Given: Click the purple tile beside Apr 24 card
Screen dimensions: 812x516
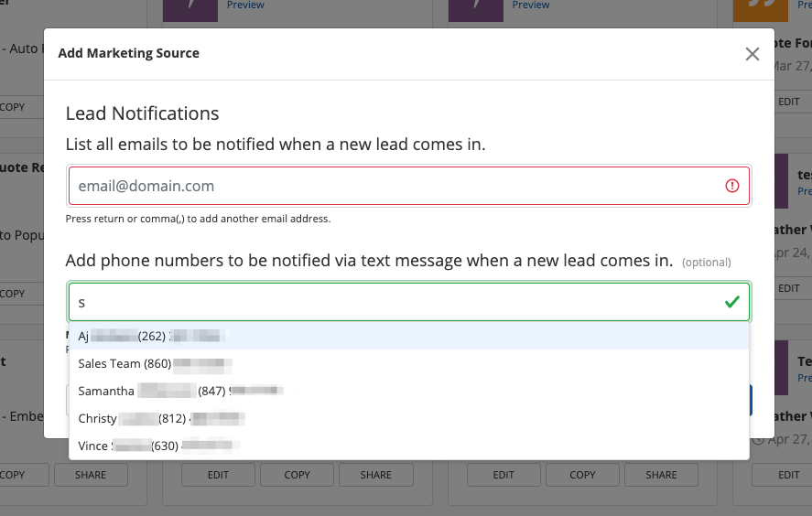Looking at the screenshot, I should pyautogui.click(x=780, y=181).
